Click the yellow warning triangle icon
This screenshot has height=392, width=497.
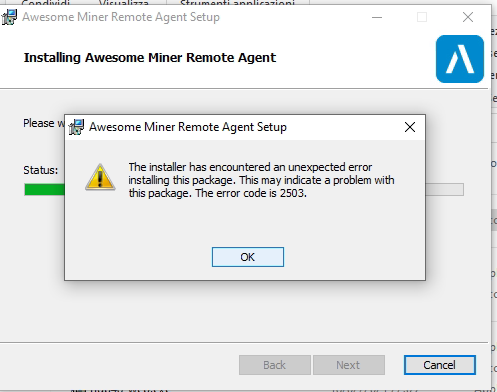coord(100,177)
